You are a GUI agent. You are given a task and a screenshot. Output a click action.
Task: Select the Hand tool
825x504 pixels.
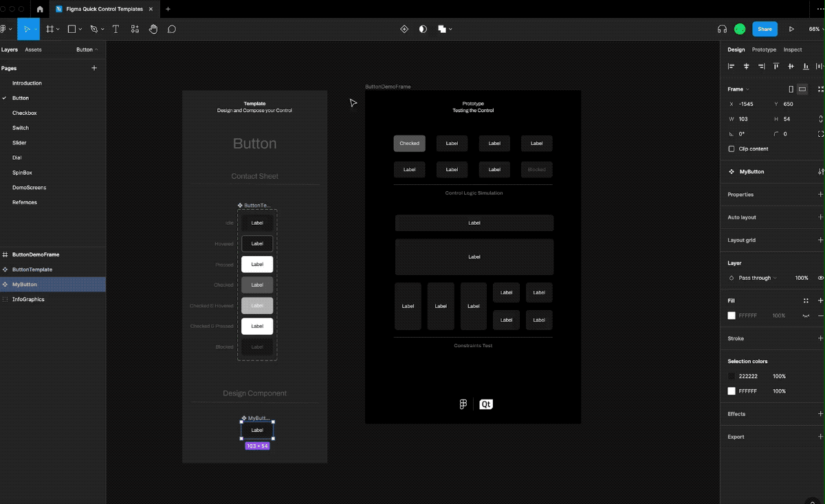(x=153, y=29)
